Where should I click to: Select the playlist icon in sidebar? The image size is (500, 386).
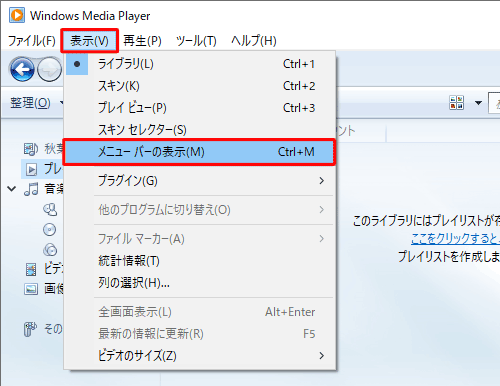[x=31, y=169]
